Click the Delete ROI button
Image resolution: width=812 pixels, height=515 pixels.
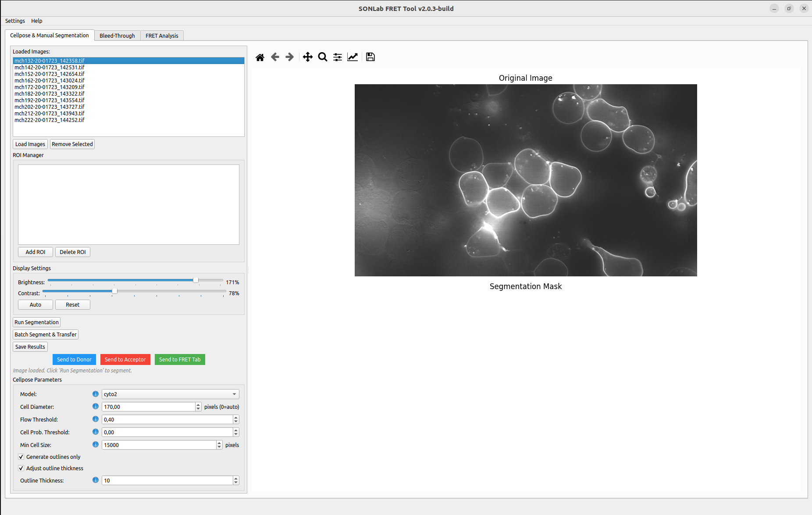coord(73,252)
